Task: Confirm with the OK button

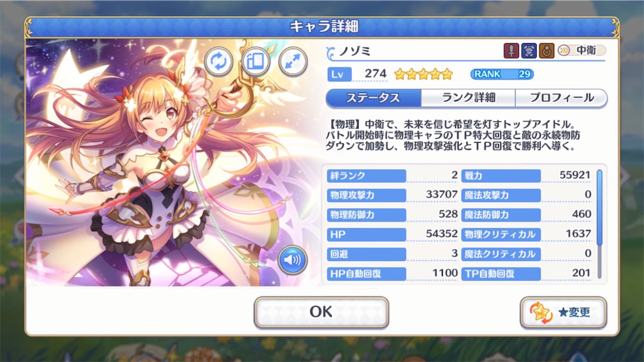Action: 321,312
